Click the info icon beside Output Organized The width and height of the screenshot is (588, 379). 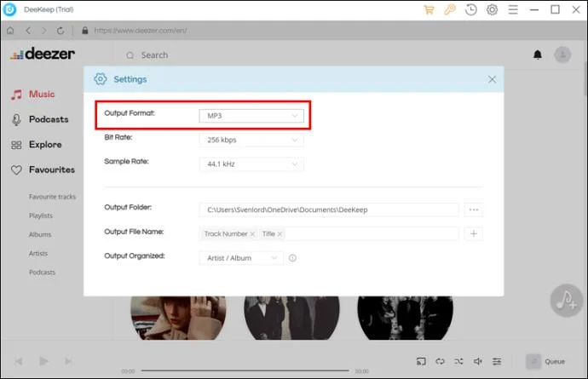[x=292, y=258]
